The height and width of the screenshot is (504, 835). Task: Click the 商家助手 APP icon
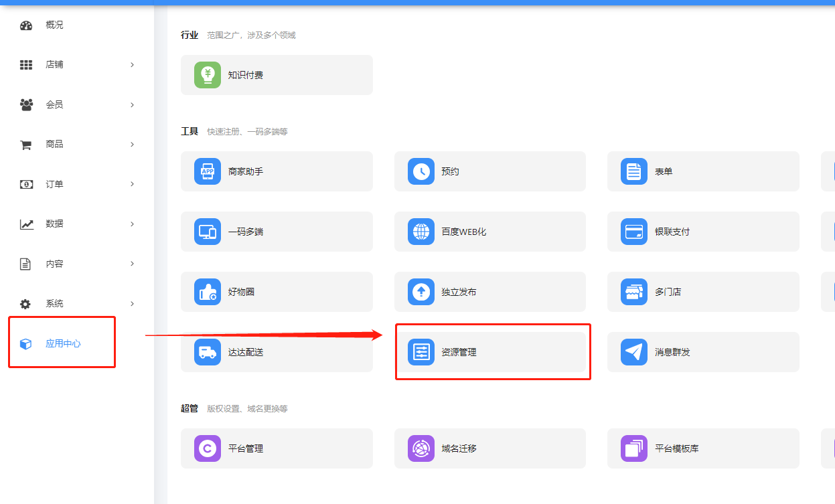[208, 171]
